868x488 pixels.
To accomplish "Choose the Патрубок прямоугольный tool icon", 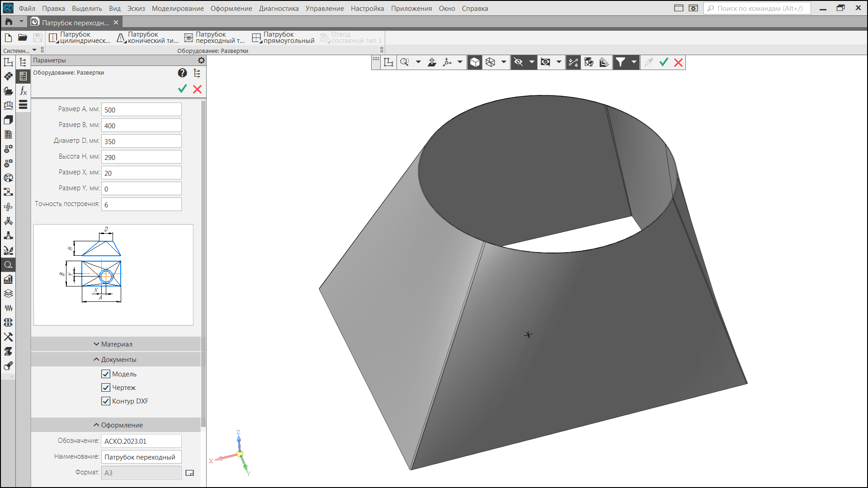I will click(x=256, y=38).
